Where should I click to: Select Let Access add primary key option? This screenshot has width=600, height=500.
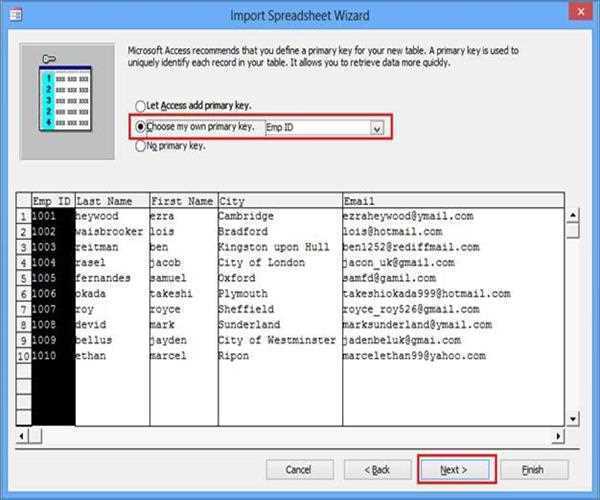click(x=139, y=107)
